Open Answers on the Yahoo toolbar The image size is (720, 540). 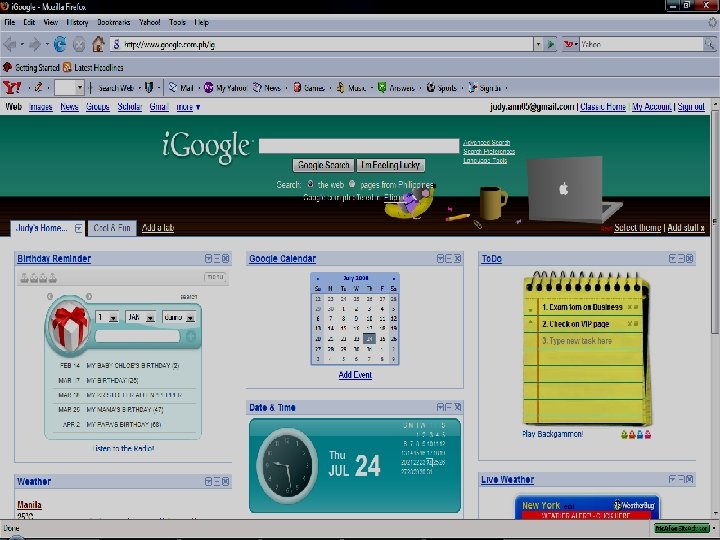396,88
